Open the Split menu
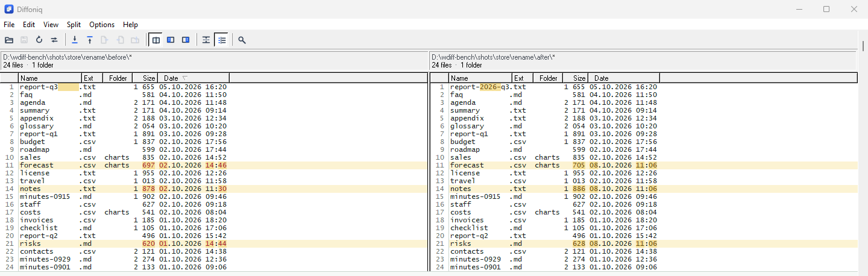The image size is (868, 276). tap(74, 25)
